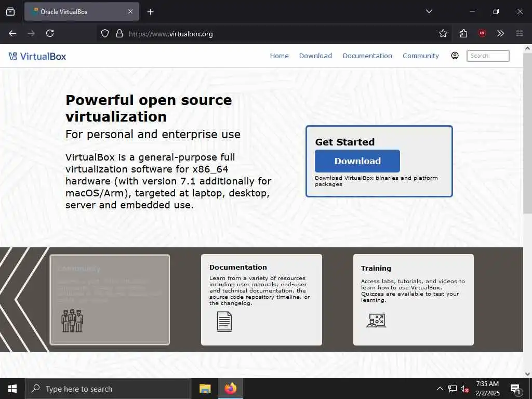The height and width of the screenshot is (399, 532).
Task: Open the Windows Start menu
Action: coord(12,389)
